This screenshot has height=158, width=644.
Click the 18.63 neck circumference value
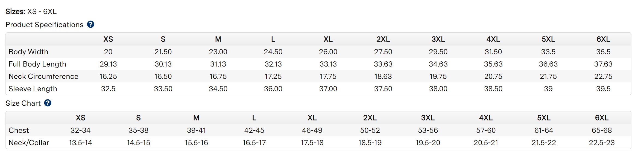pos(383,76)
